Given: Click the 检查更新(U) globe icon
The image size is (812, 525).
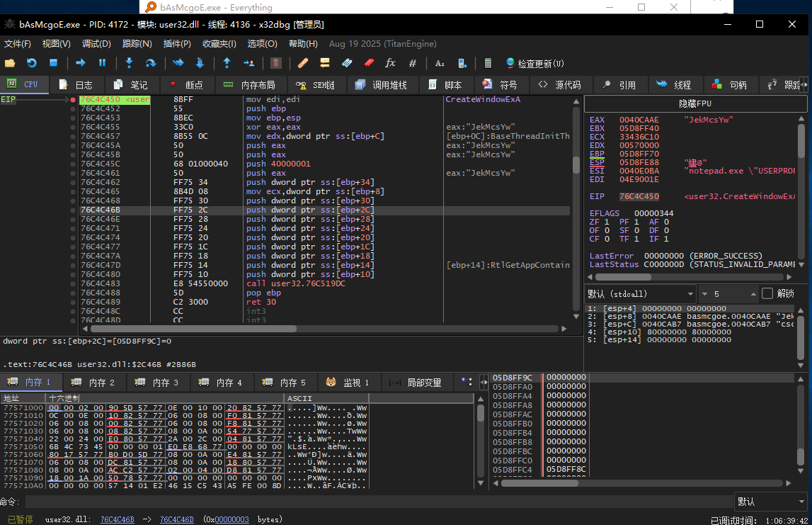Looking at the screenshot, I should 534,63.
